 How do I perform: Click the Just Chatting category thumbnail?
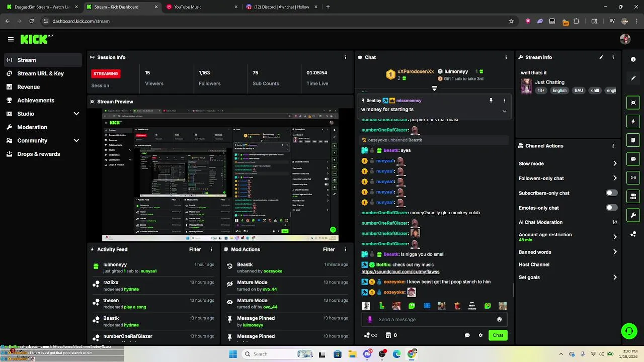click(x=526, y=86)
